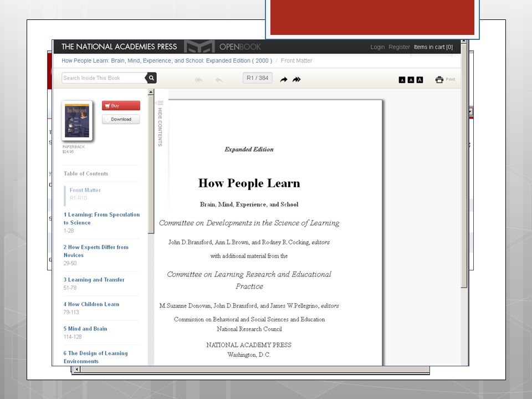Click the How People Learn page title
This screenshot has width=532, height=399.
[249, 183]
